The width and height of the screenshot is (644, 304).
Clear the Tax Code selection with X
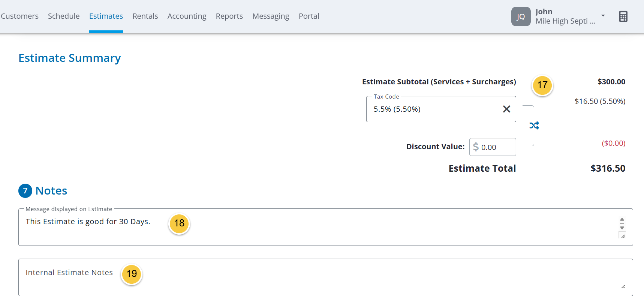[x=506, y=109]
